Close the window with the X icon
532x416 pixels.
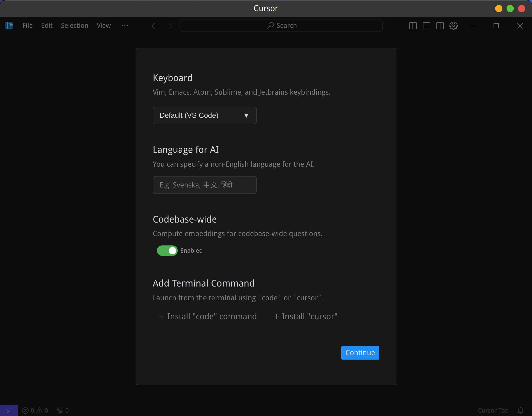tap(520, 26)
